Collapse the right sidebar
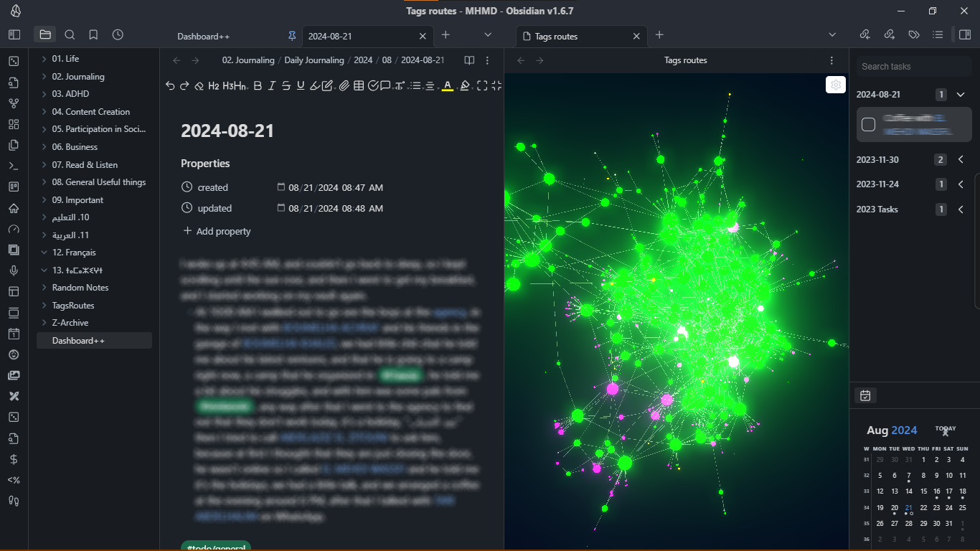 click(x=965, y=34)
